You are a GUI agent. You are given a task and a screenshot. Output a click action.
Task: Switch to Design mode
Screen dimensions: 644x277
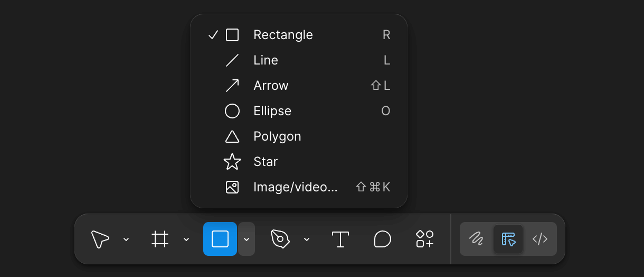(x=508, y=239)
